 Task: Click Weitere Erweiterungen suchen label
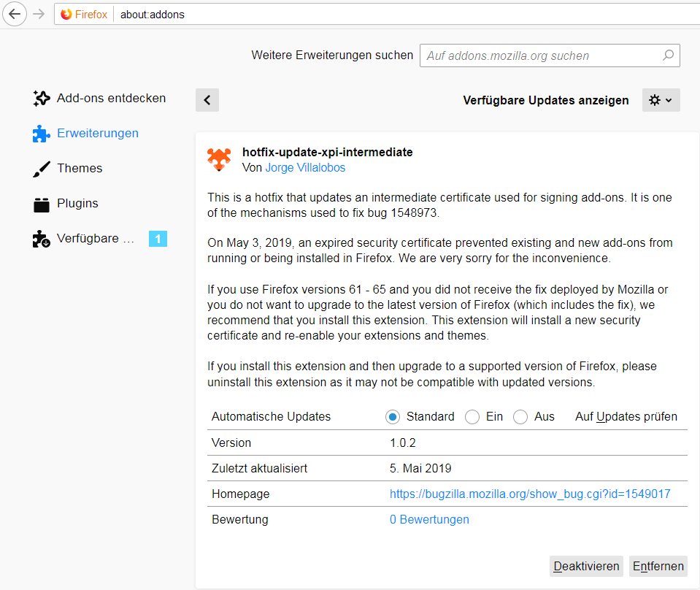click(332, 55)
